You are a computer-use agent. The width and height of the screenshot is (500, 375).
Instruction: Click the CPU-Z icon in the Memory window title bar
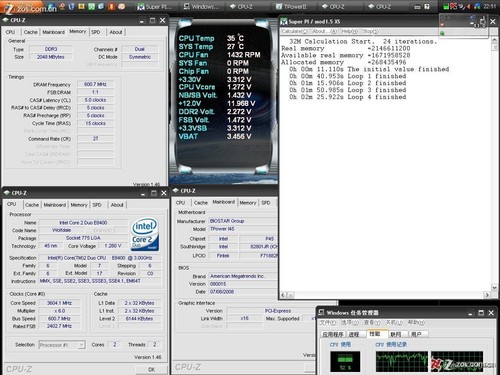[x=5, y=20]
